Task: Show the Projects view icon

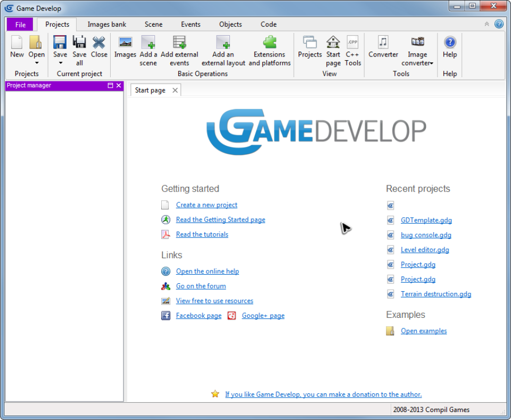Action: point(309,48)
